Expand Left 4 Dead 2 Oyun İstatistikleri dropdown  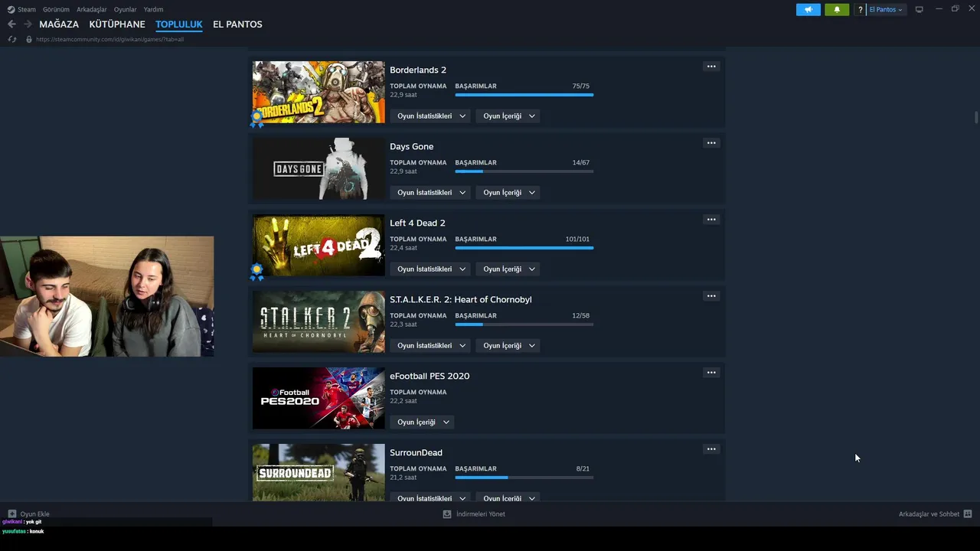pos(430,269)
